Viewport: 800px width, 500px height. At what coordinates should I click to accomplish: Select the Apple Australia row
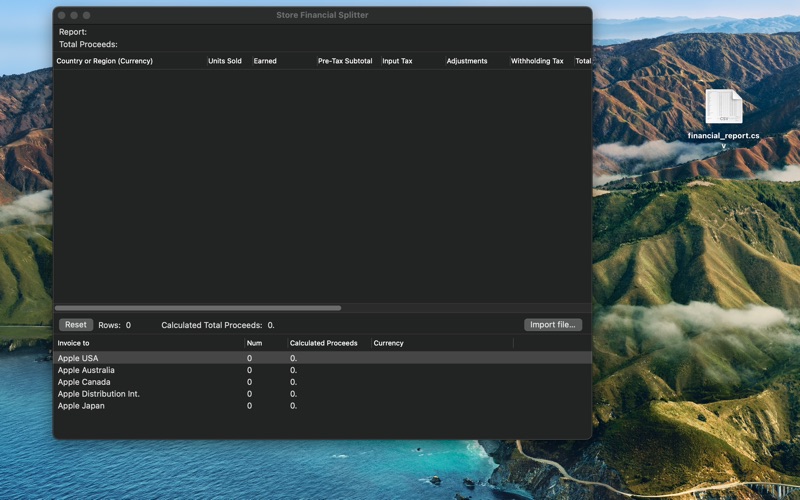(322, 370)
